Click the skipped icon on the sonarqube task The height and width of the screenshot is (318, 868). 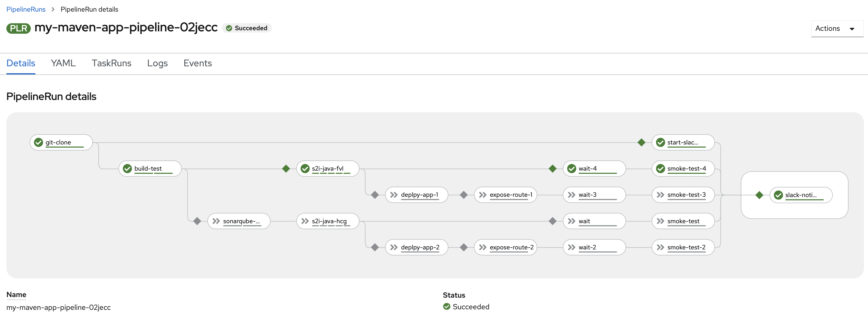tap(217, 221)
